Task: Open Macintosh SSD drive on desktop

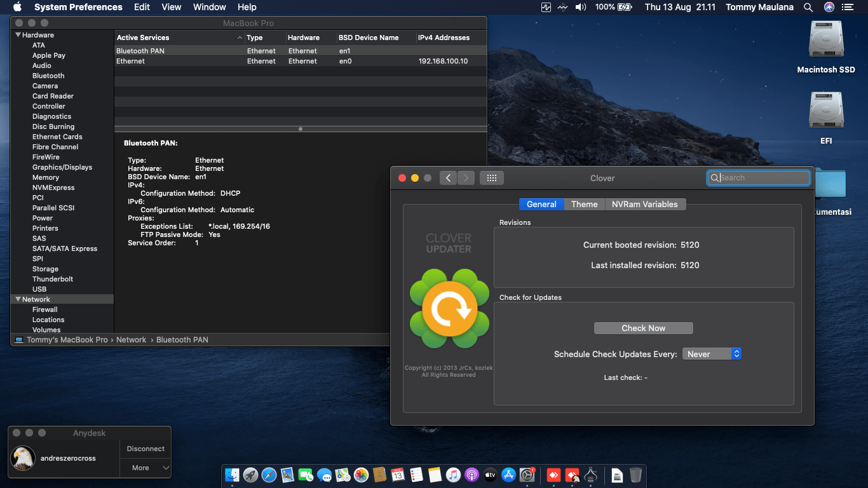Action: pos(825,39)
